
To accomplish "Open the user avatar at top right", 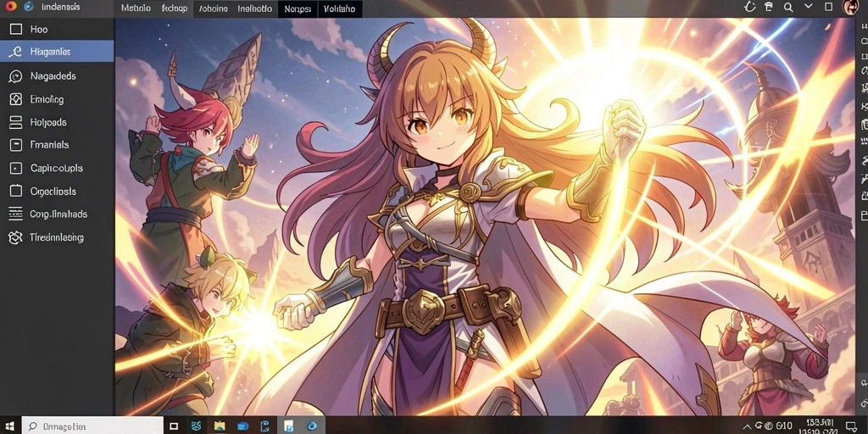I will 849,7.
